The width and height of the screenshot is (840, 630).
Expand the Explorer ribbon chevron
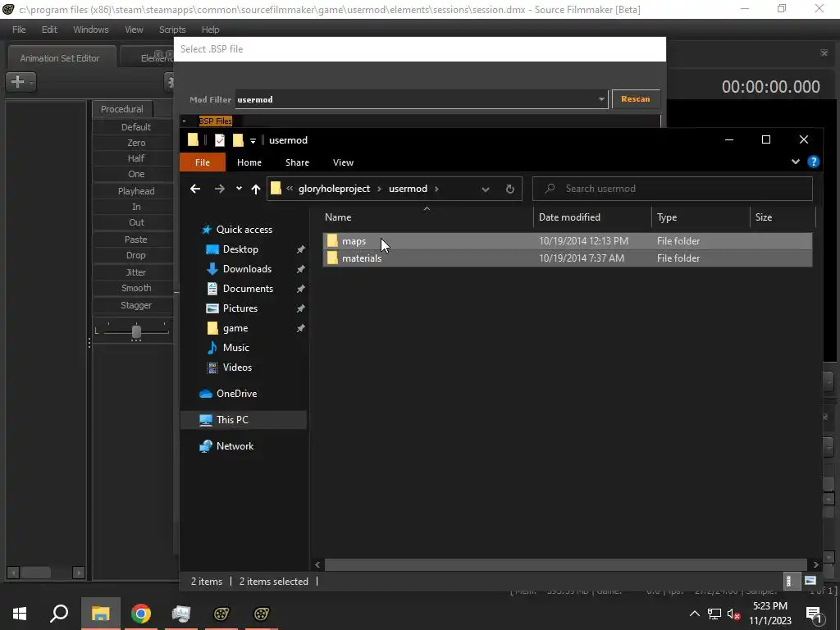(795, 162)
